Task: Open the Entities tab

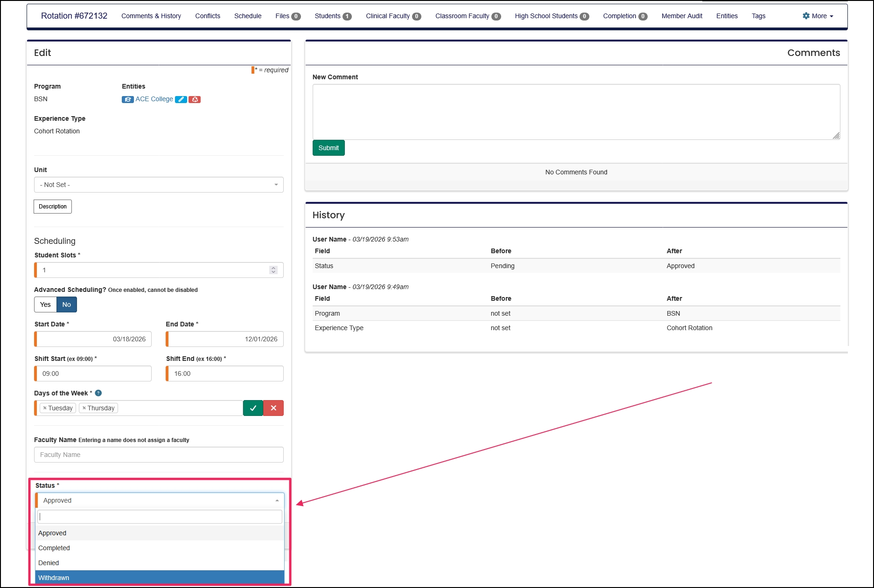Action: click(727, 16)
